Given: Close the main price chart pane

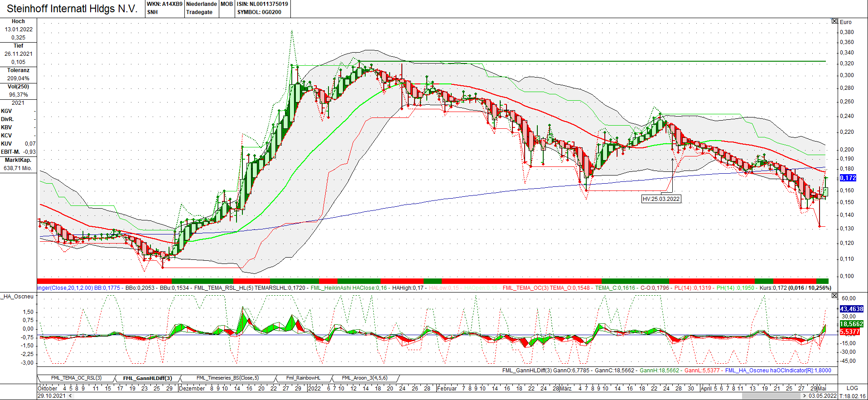Looking at the screenshot, I should (x=834, y=21).
